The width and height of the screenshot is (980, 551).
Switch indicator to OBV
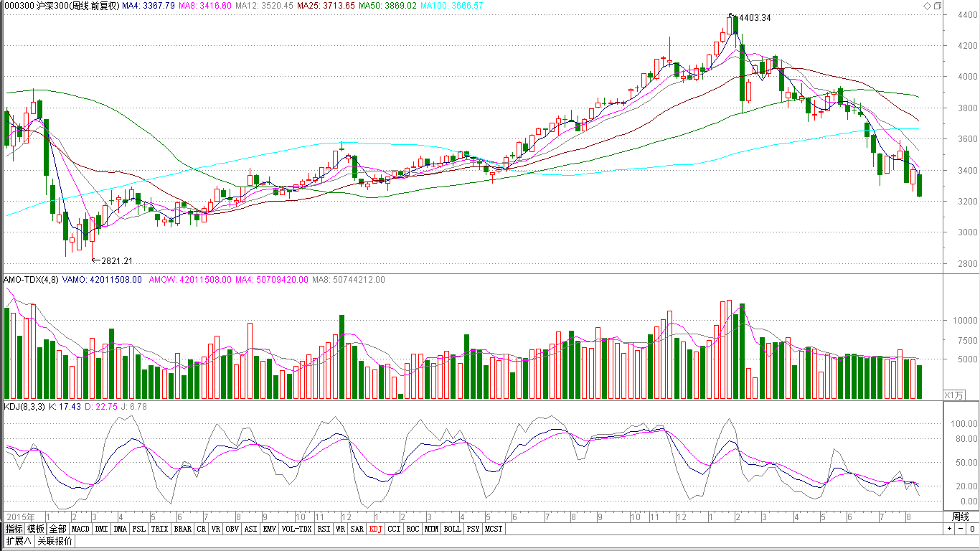click(232, 529)
